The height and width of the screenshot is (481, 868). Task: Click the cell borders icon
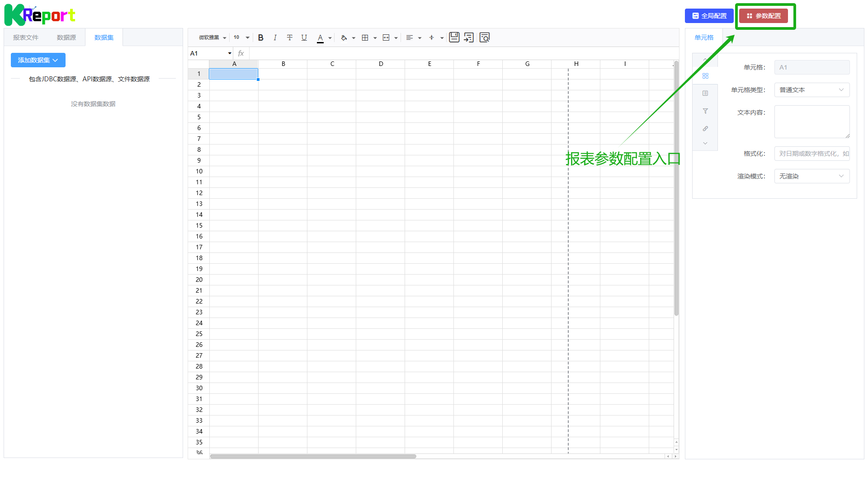pyautogui.click(x=365, y=38)
